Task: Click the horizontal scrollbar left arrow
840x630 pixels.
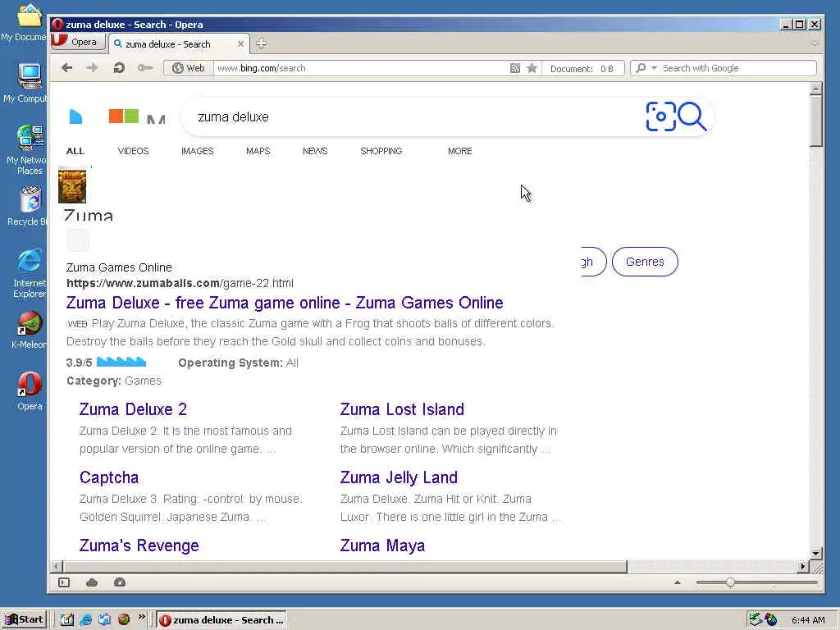Action: 57,566
